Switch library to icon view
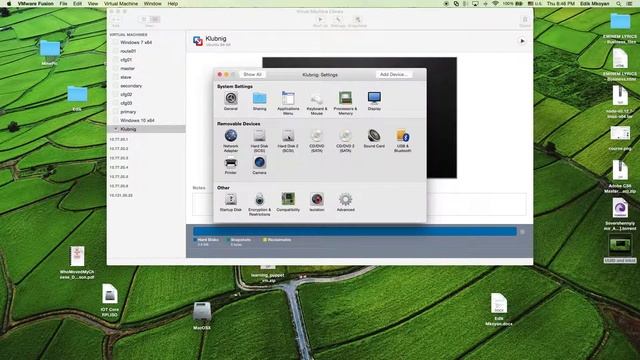Screen dimensions: 640x360 pyautogui.click(x=144, y=19)
